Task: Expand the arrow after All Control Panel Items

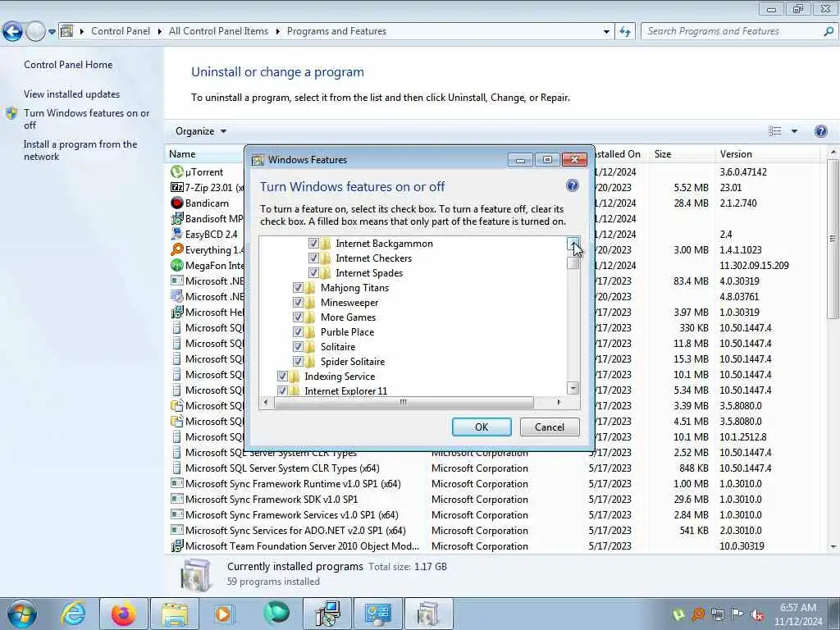Action: [277, 31]
